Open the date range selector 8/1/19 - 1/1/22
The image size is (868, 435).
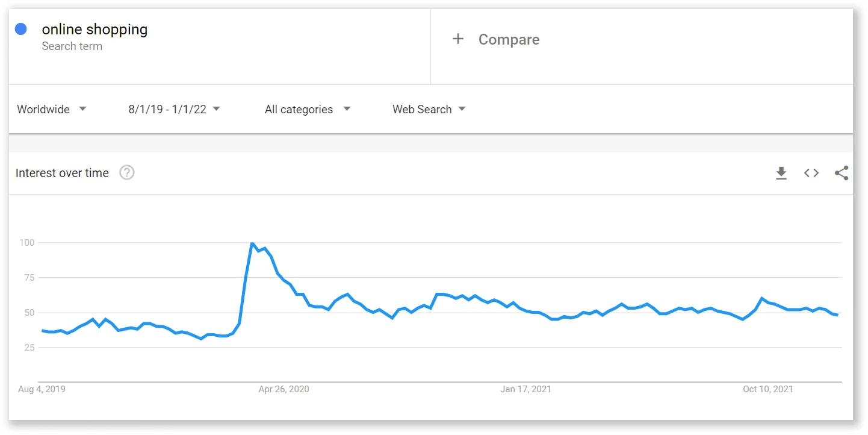pyautogui.click(x=173, y=109)
